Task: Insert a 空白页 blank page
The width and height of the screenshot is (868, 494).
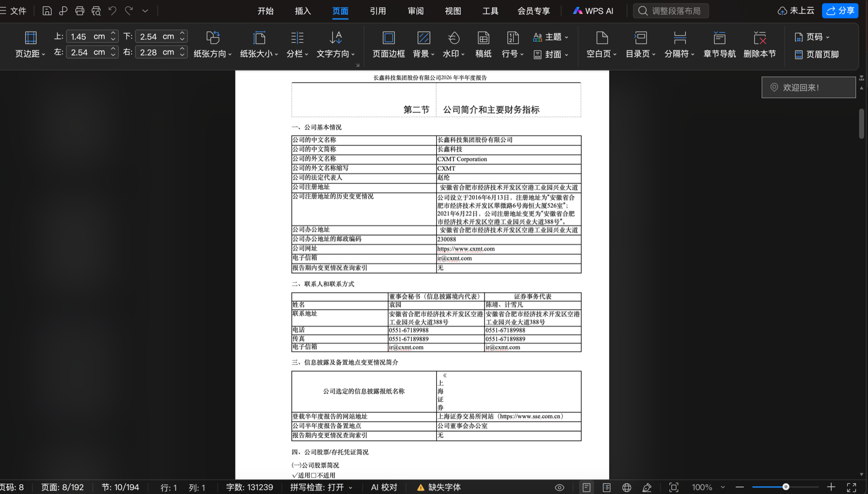Action: click(601, 44)
